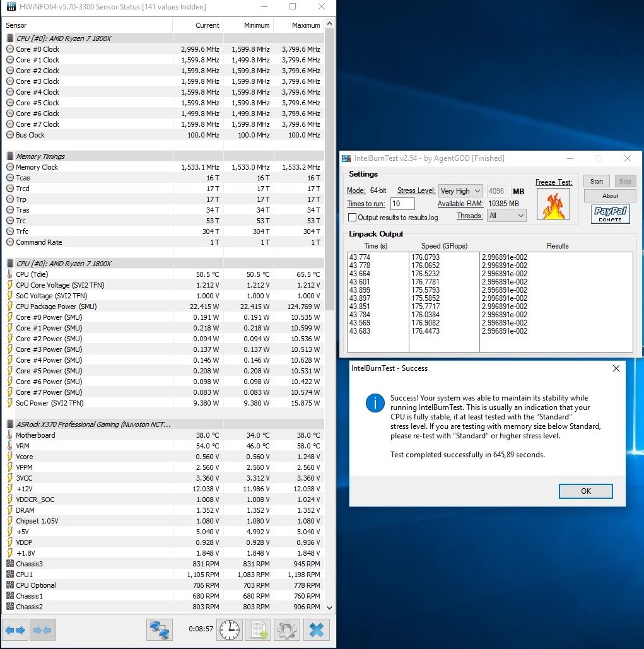Viewport: 644px width, 649px height.
Task: Select the CPU Core Voltage (SVI2 TFN) row
Action: pyautogui.click(x=164, y=285)
